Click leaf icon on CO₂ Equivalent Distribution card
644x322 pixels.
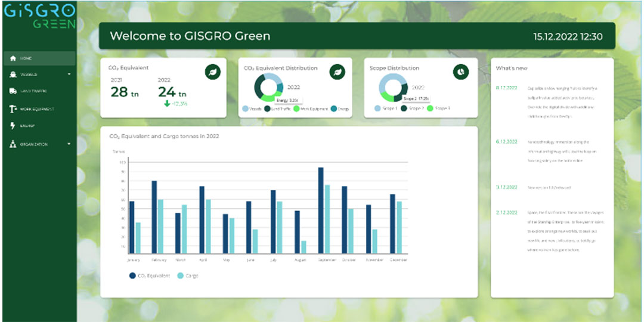tap(337, 72)
